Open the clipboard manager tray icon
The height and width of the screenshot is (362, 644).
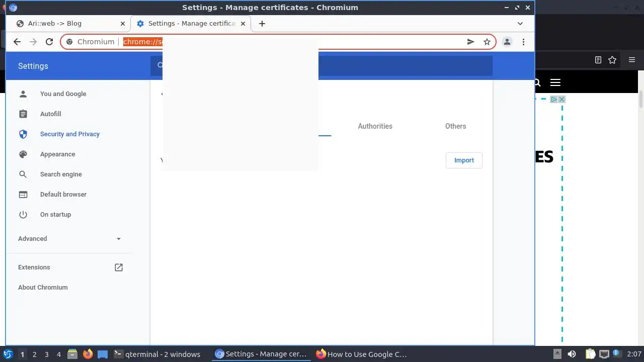point(590,354)
